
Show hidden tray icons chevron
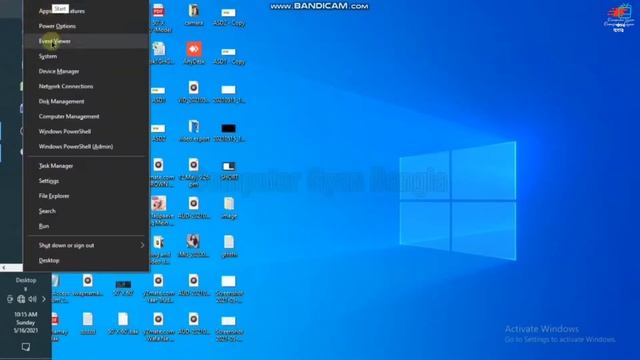click(x=44, y=299)
